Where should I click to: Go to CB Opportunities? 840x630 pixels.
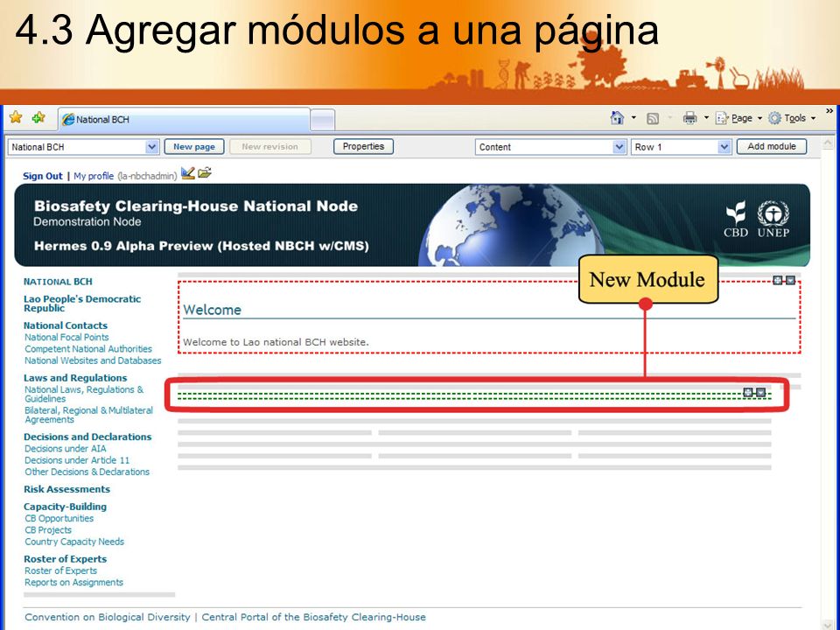pos(59,518)
